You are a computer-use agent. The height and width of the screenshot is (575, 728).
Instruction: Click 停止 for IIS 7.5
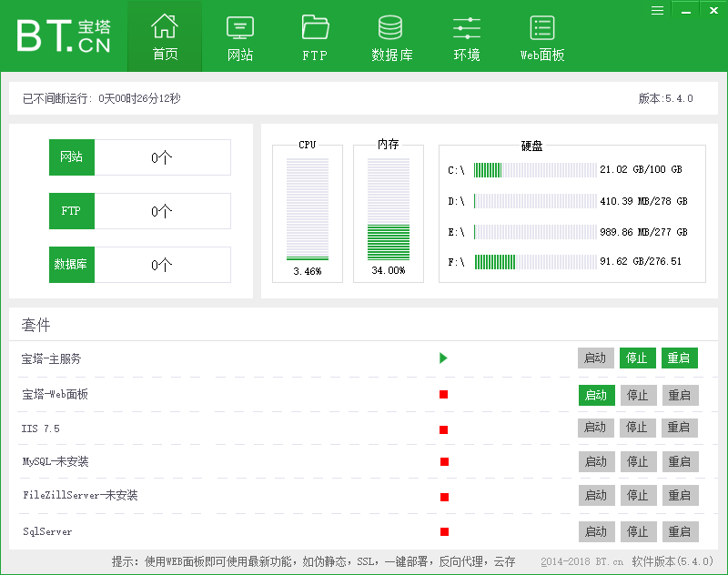[638, 428]
